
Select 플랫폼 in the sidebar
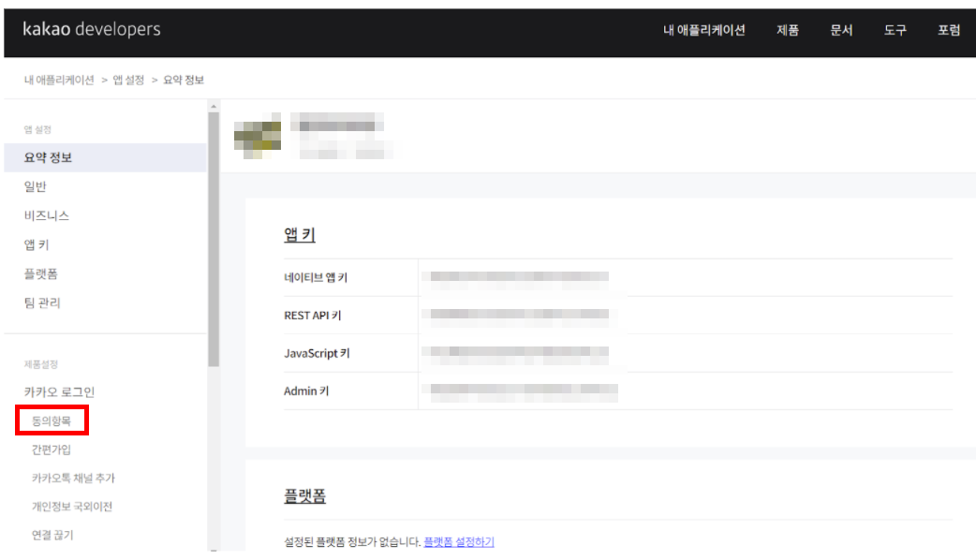(40, 273)
